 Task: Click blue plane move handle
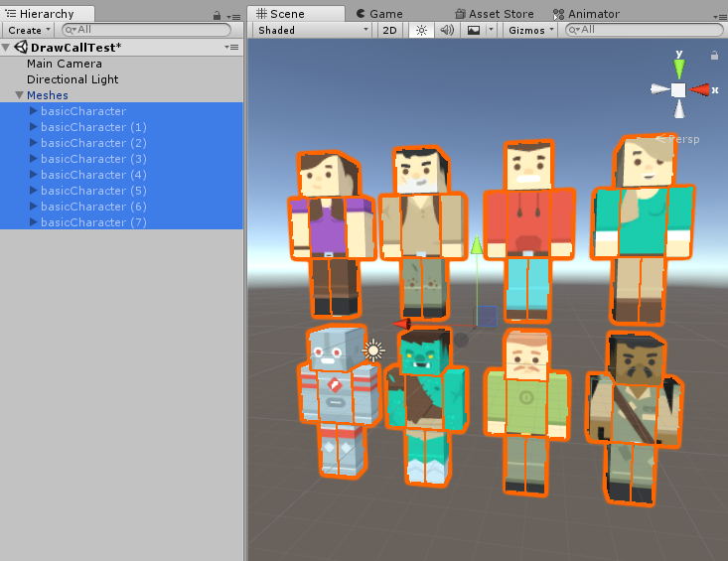pyautogui.click(x=486, y=317)
